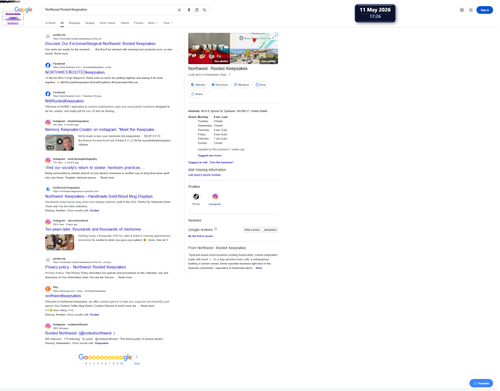This screenshot has width=500, height=391.
Task: Click the Sign in button
Action: click(485, 10)
